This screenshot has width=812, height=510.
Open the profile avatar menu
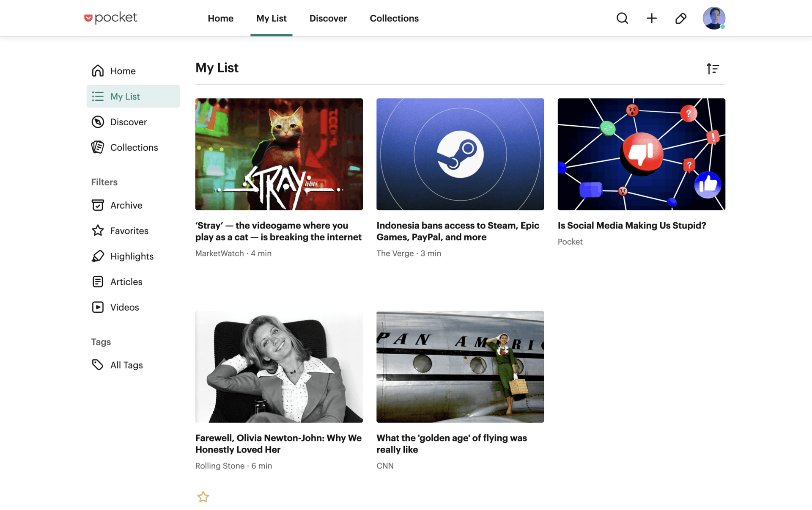point(714,18)
